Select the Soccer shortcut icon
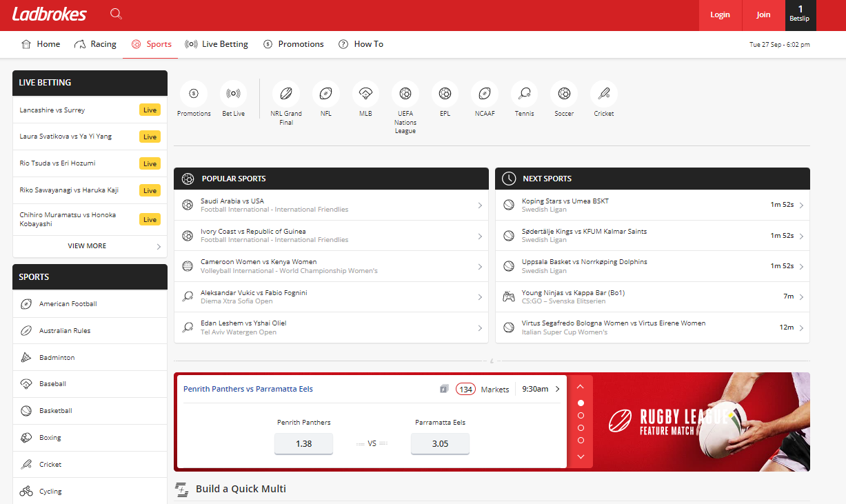Viewport: 846px width, 504px height. pyautogui.click(x=564, y=93)
